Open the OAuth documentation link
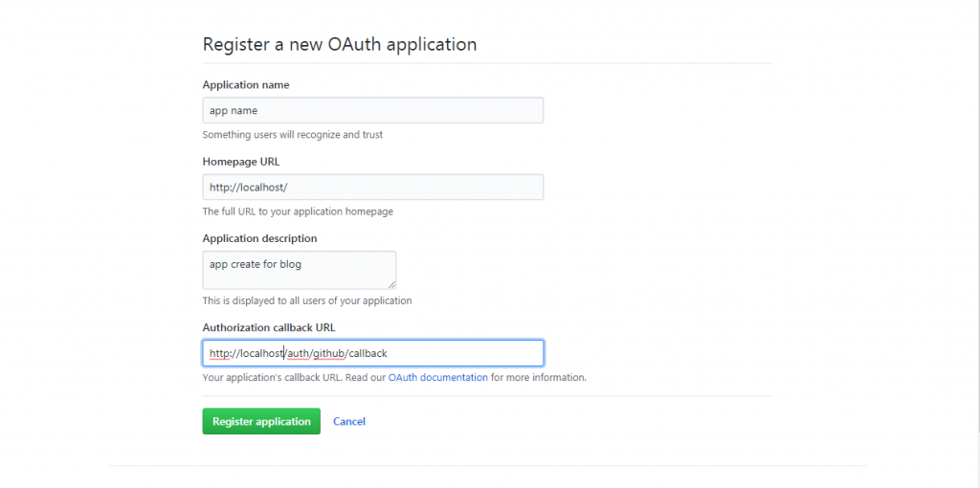The image size is (980, 488). (x=437, y=377)
